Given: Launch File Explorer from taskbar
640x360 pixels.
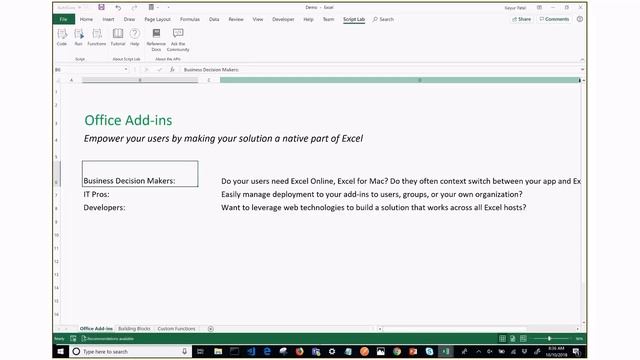Looking at the screenshot, I should [x=218, y=351].
